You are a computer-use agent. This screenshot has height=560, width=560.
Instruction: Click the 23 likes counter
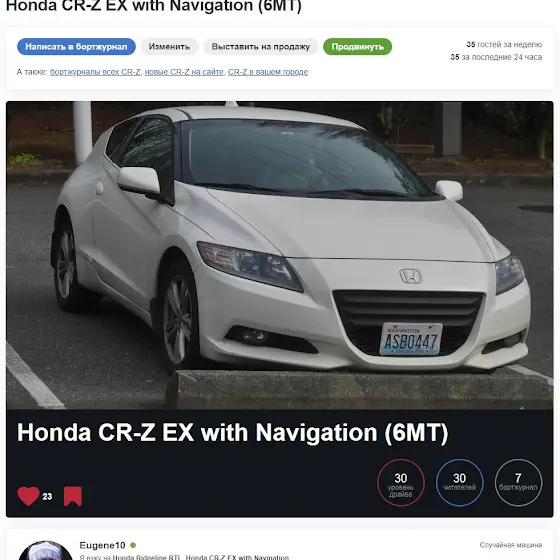pyautogui.click(x=47, y=496)
